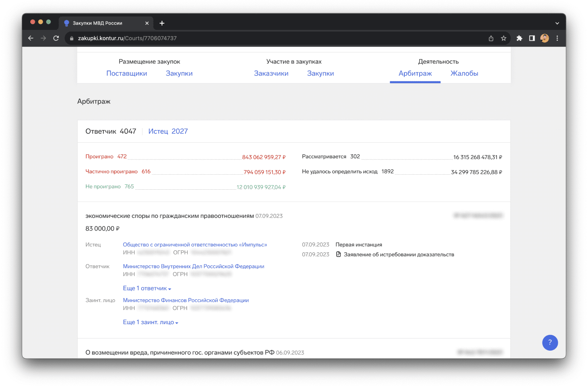Image resolution: width=588 pixels, height=386 pixels.
Task: Open the Поставщики section
Action: click(126, 73)
